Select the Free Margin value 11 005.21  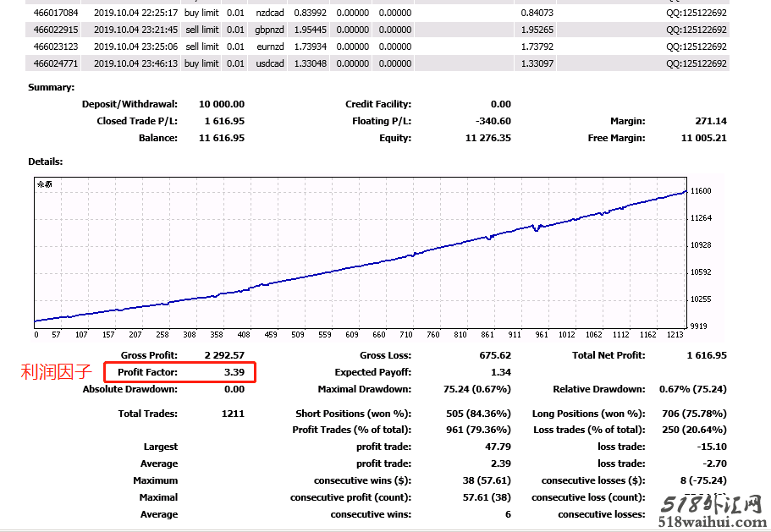pos(702,138)
